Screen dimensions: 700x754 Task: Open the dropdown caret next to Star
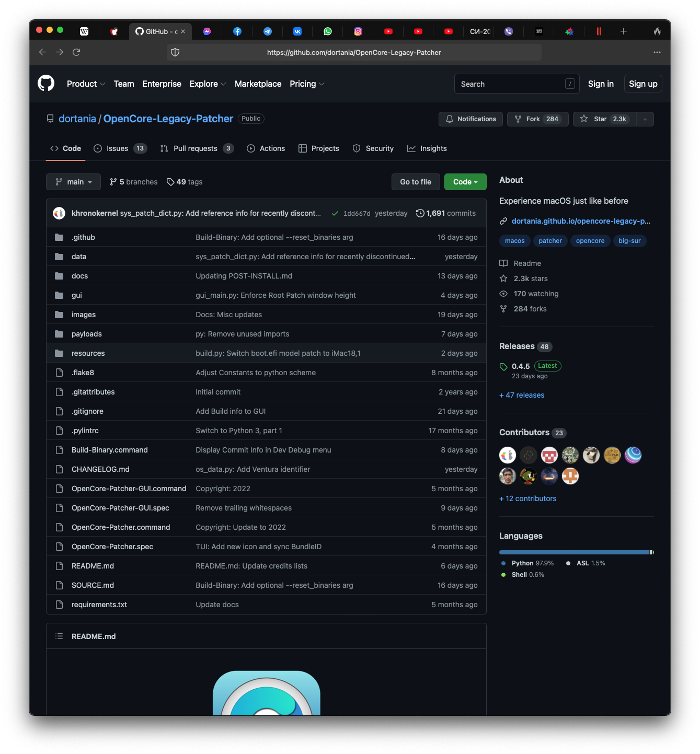(645, 119)
